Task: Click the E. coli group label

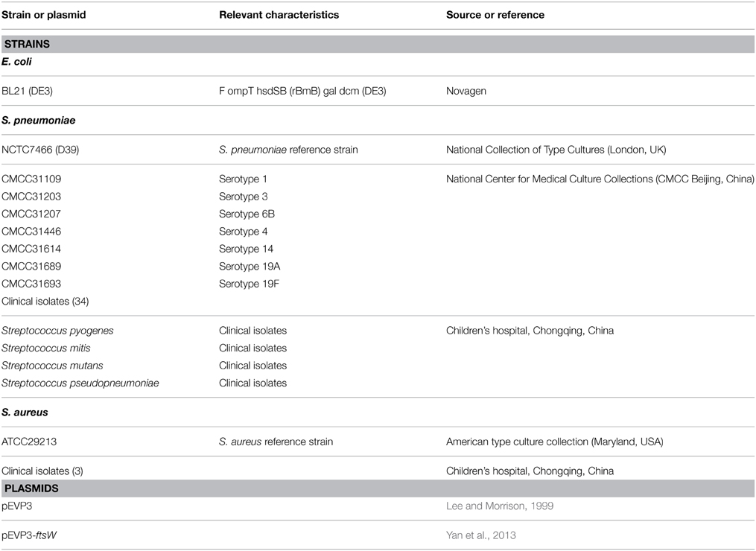Action: (x=16, y=62)
